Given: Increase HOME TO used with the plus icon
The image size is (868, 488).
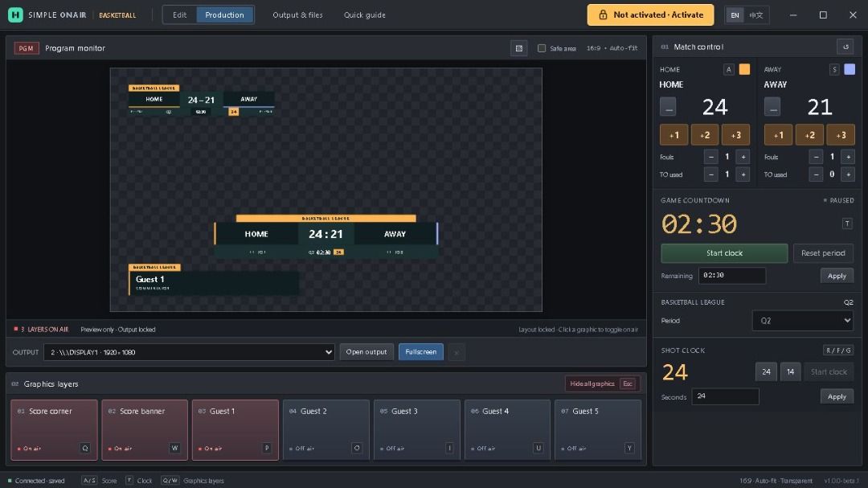Looking at the screenshot, I should 743,174.
